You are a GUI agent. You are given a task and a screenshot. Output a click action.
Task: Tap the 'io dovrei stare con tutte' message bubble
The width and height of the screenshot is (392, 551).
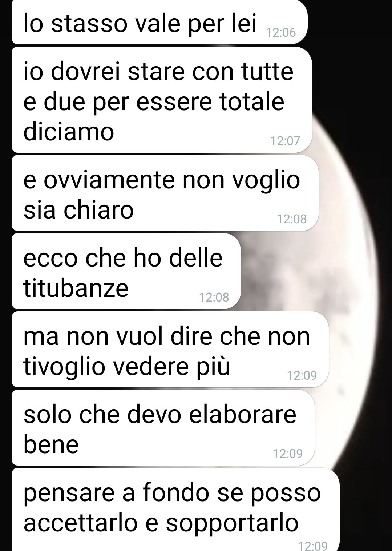tap(162, 100)
